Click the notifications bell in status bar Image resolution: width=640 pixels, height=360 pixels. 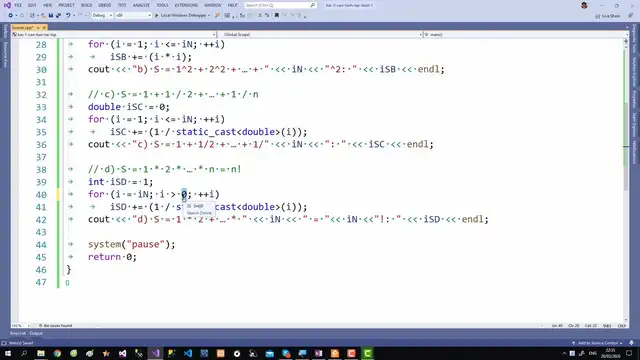pos(631,343)
